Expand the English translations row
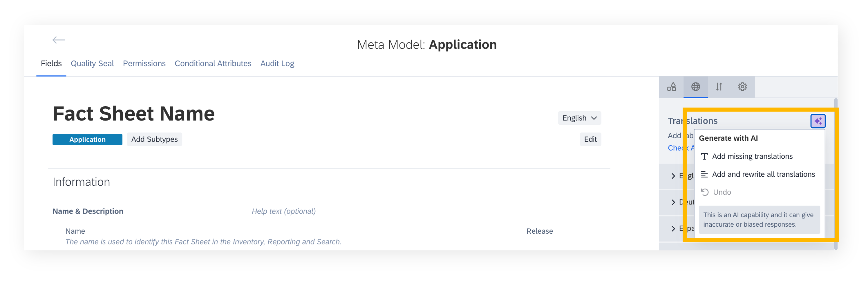The width and height of the screenshot is (868, 281). [x=673, y=176]
